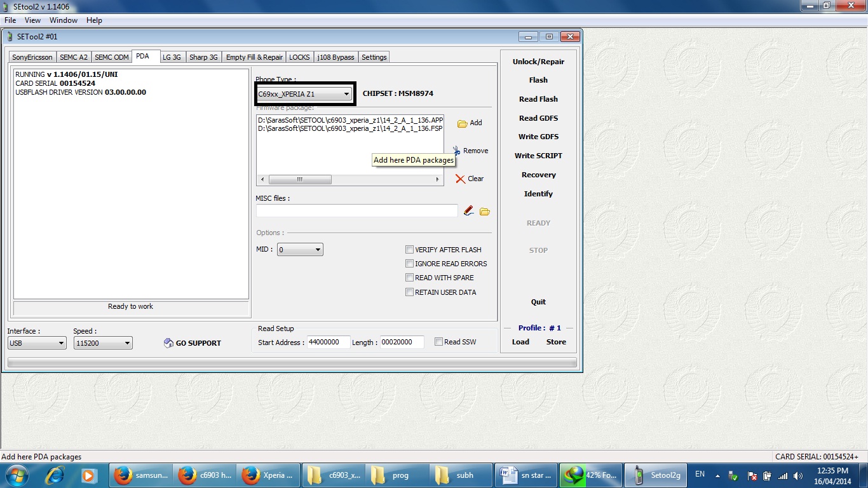
Task: Switch to the j108 Bypass tab
Action: 336,57
